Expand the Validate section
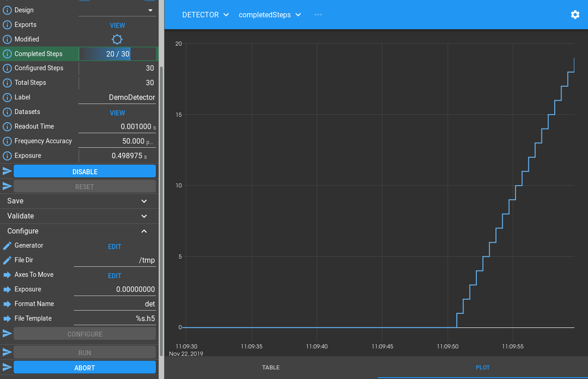The height and width of the screenshot is (379, 588). point(79,216)
